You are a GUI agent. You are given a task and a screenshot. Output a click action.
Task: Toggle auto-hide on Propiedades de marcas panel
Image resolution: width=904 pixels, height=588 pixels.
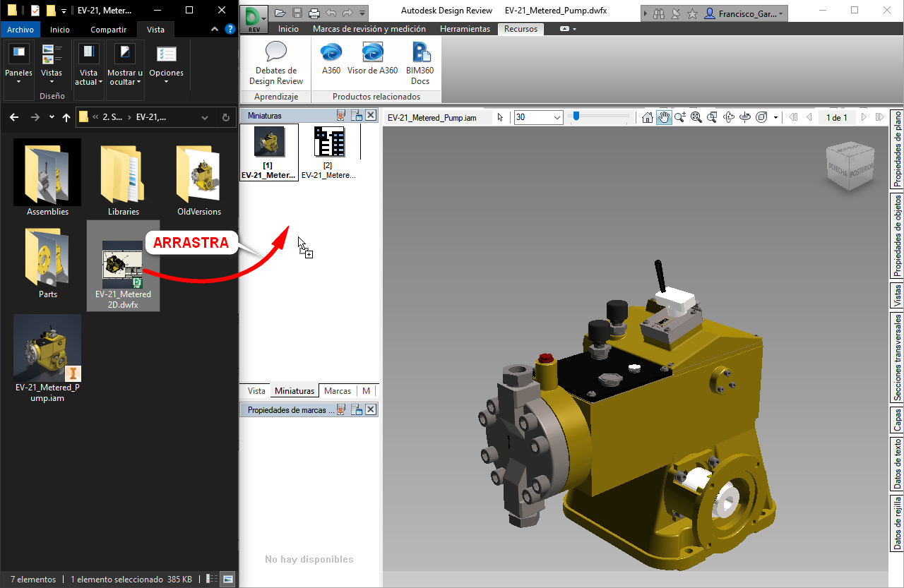point(341,409)
